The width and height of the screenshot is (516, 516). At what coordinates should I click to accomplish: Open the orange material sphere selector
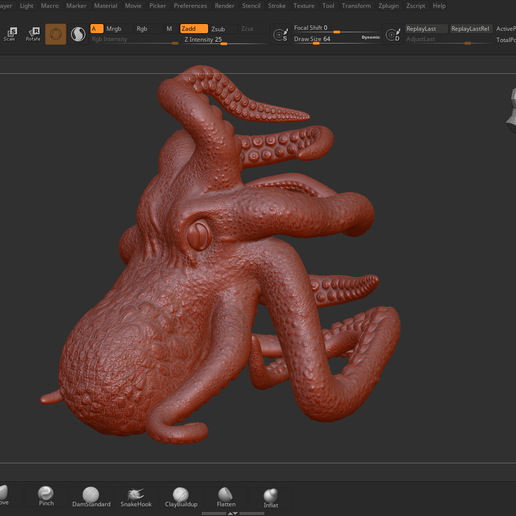(x=55, y=34)
